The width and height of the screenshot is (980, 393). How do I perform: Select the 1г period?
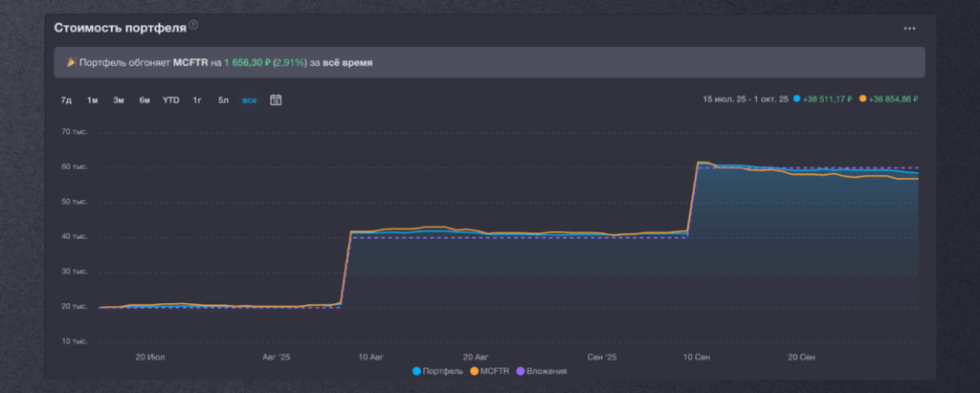[197, 99]
